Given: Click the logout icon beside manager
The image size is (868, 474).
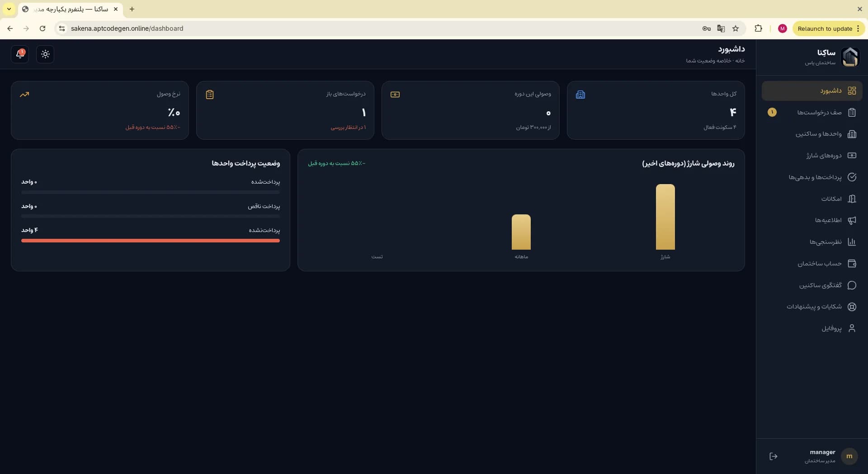Looking at the screenshot, I should 774,456.
